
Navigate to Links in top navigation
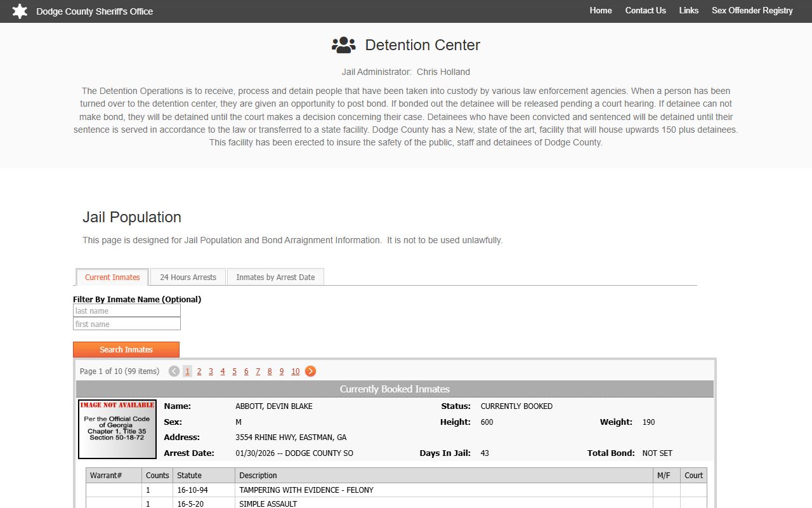click(x=688, y=11)
